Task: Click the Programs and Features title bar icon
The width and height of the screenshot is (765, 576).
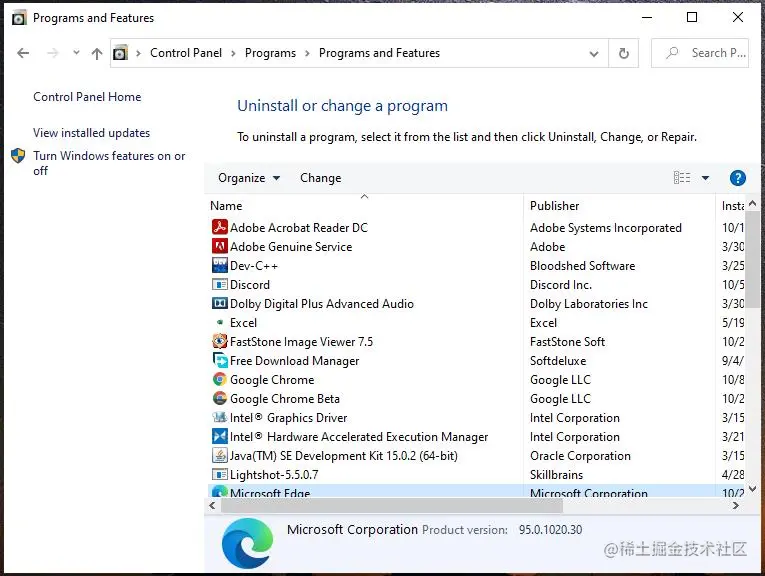Action: click(19, 18)
